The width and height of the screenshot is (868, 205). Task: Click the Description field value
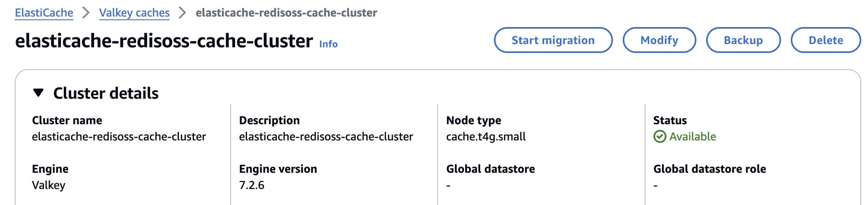pyautogui.click(x=326, y=137)
